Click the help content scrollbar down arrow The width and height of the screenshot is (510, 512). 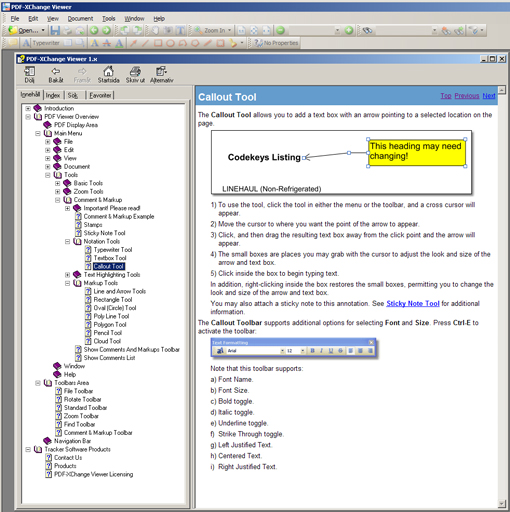tap(501, 503)
